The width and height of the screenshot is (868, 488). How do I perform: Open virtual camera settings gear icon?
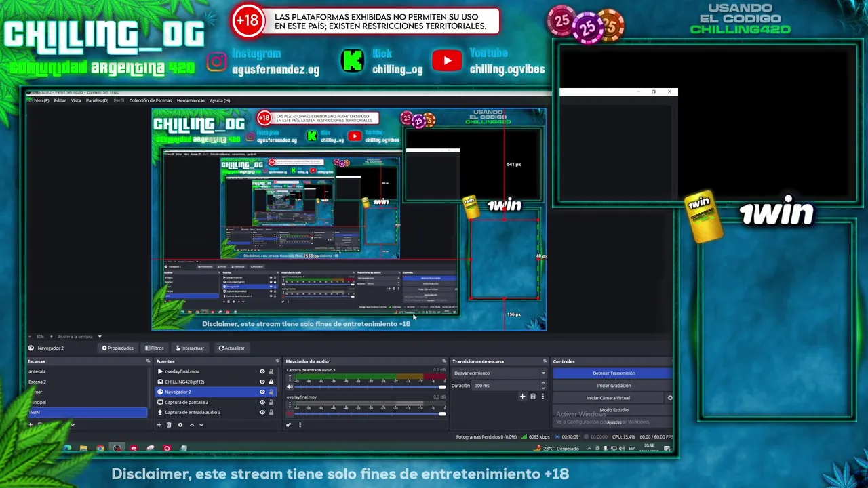tap(670, 398)
